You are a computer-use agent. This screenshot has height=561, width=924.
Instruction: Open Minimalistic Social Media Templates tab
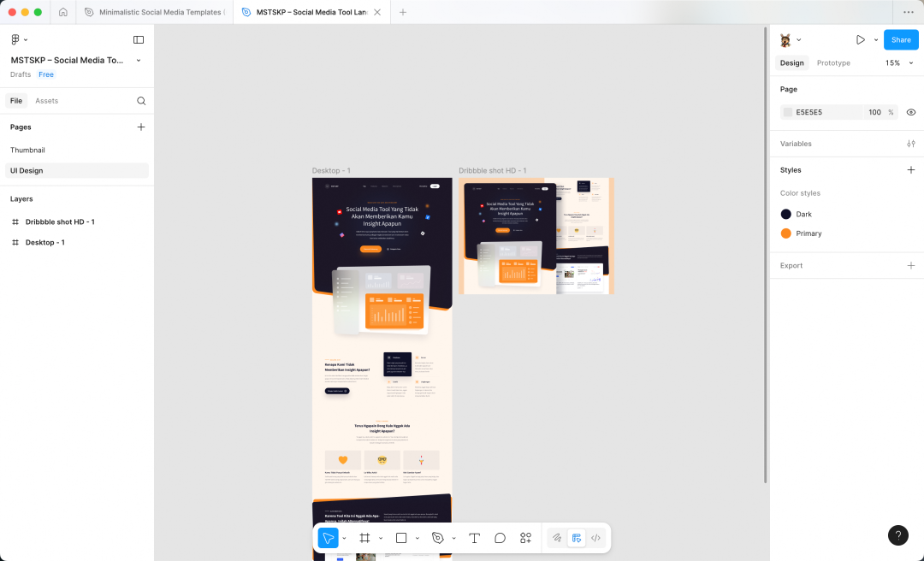click(155, 12)
